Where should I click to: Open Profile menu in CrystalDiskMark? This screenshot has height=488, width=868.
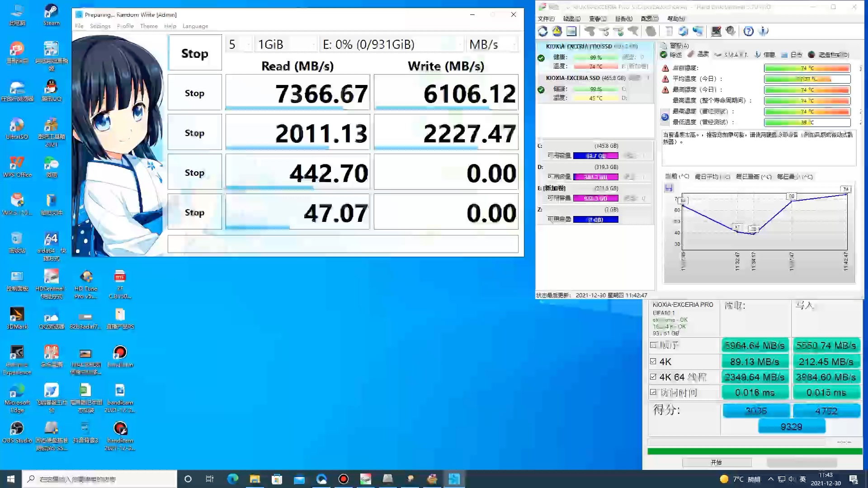(125, 26)
